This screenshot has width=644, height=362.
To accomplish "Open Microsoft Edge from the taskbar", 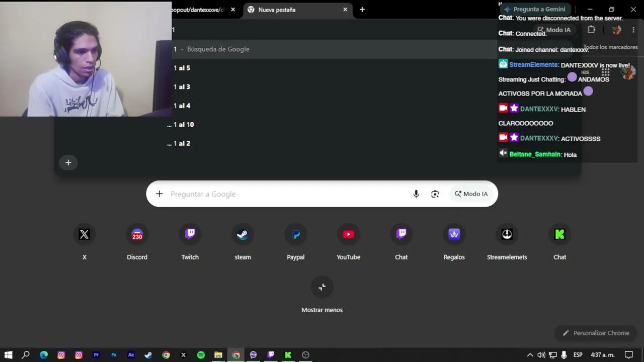I will click(x=44, y=355).
